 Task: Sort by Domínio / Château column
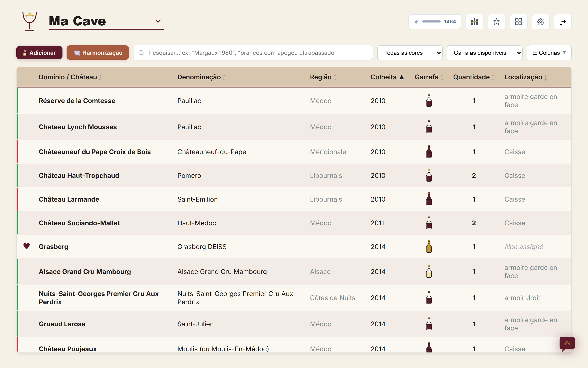[x=70, y=77]
